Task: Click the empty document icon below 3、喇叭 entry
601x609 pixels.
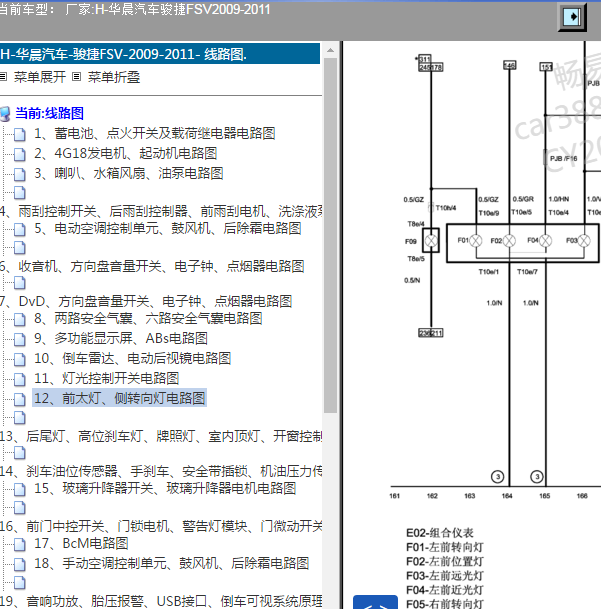Action: (20, 193)
